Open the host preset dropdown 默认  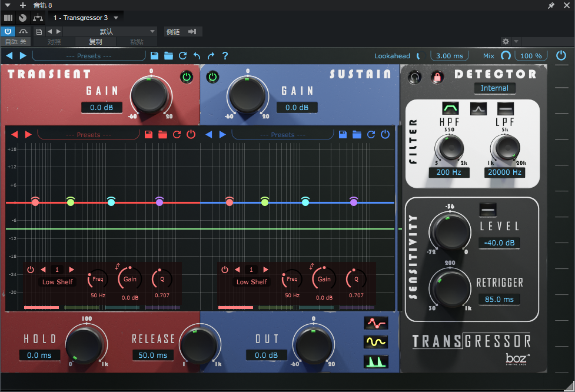click(x=110, y=32)
